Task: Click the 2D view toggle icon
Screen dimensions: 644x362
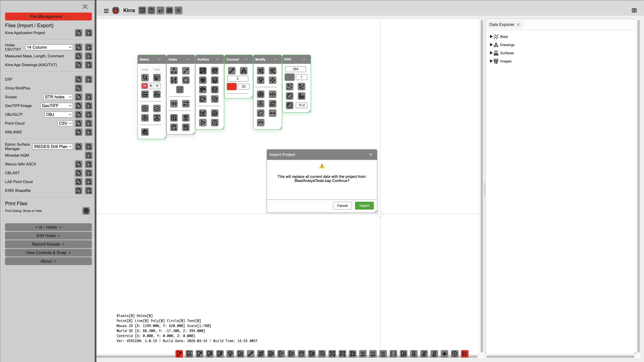Action: pos(169,11)
